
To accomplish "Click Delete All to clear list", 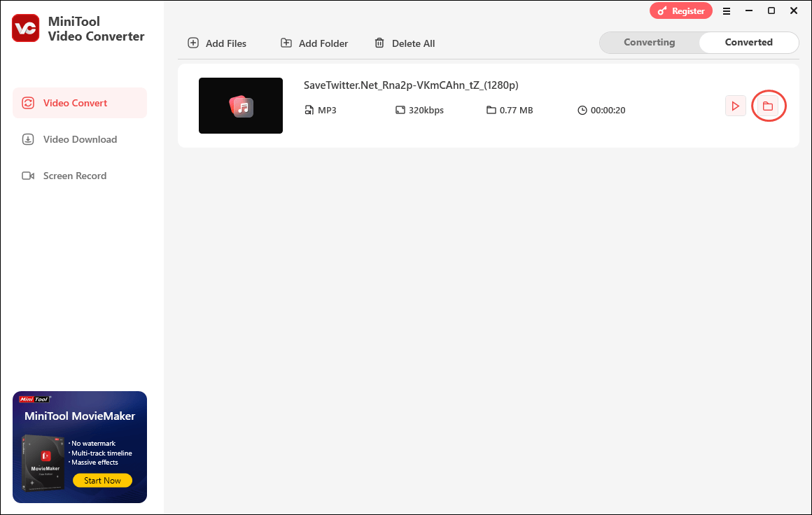I will click(405, 43).
